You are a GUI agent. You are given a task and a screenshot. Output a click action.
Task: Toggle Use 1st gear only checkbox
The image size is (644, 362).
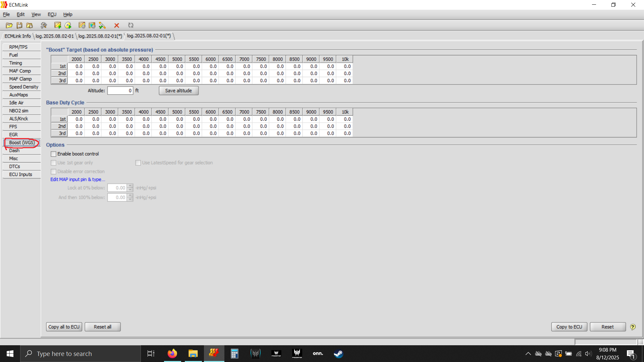coord(53,163)
